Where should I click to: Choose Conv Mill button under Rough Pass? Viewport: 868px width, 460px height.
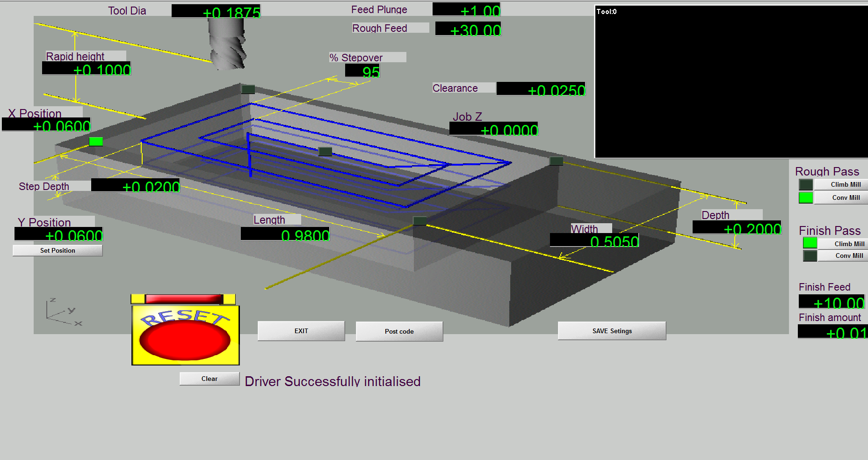(x=841, y=197)
